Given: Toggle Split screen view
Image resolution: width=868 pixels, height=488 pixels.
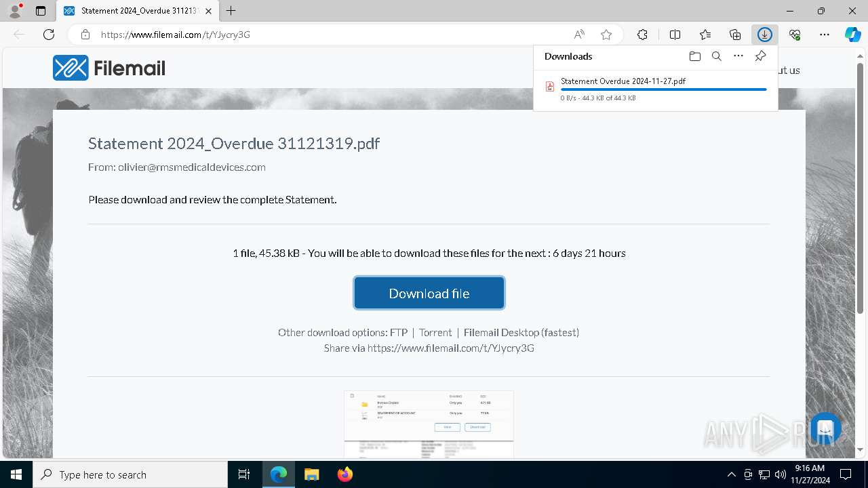Looking at the screenshot, I should tap(675, 35).
